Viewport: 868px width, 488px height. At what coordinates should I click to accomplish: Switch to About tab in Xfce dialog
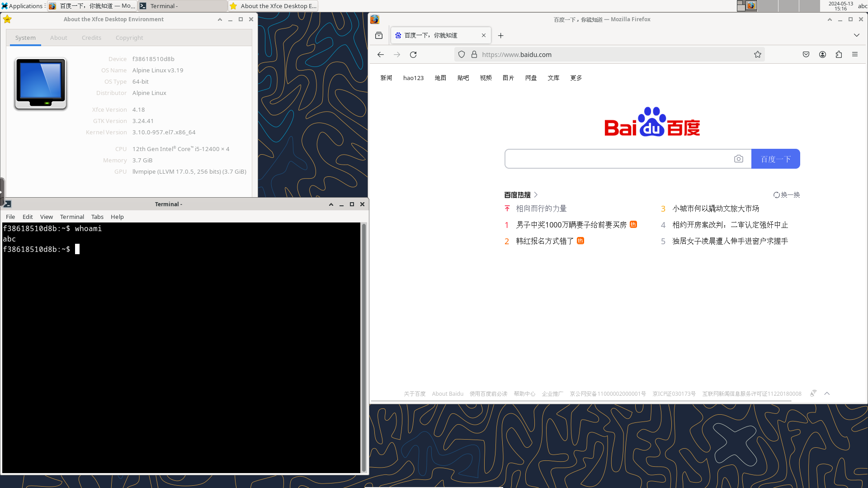click(x=58, y=38)
